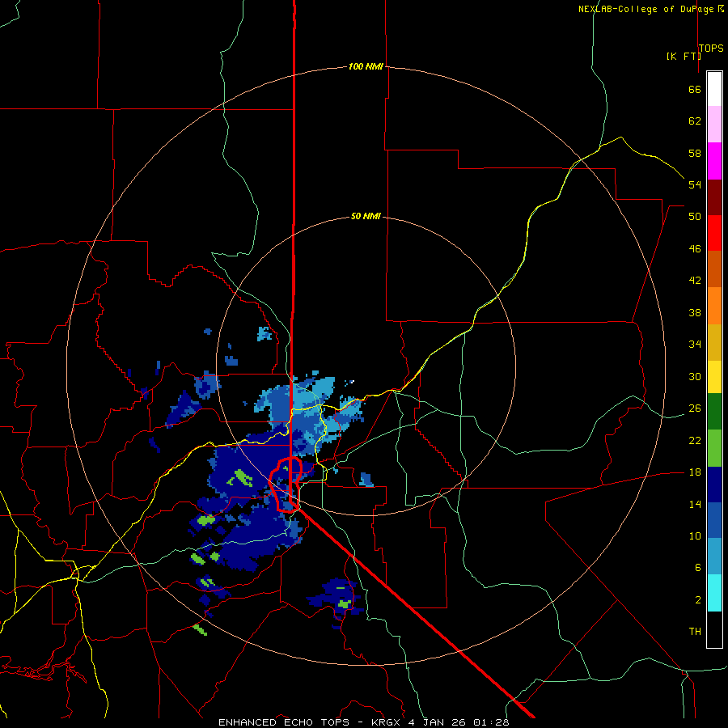The width and height of the screenshot is (728, 728).
Task: Select the light pink legend color band
Action: coord(714,124)
